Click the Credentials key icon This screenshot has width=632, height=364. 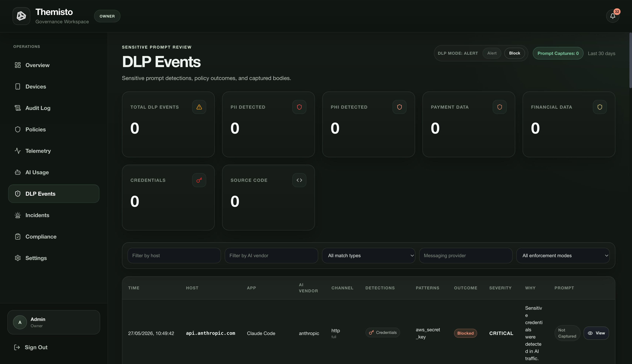click(199, 180)
